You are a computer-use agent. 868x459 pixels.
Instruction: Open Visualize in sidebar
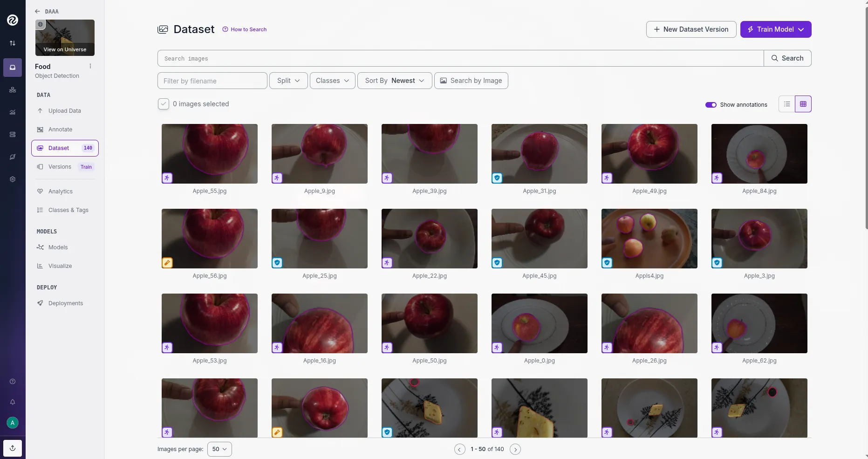65,266
